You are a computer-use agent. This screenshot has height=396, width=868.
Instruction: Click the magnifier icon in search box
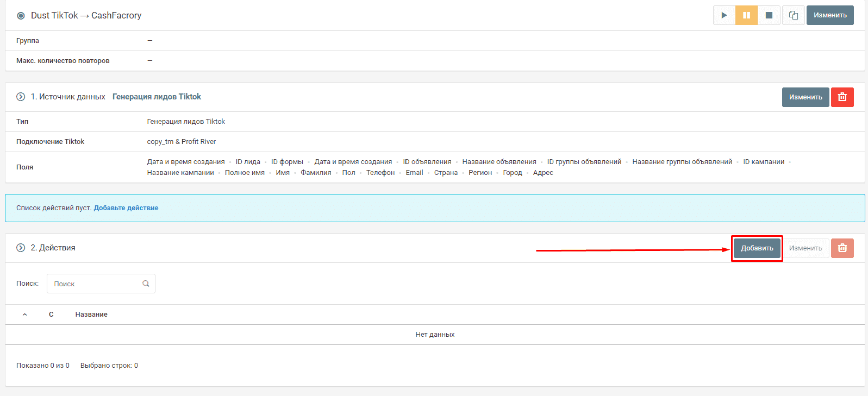pos(146,284)
